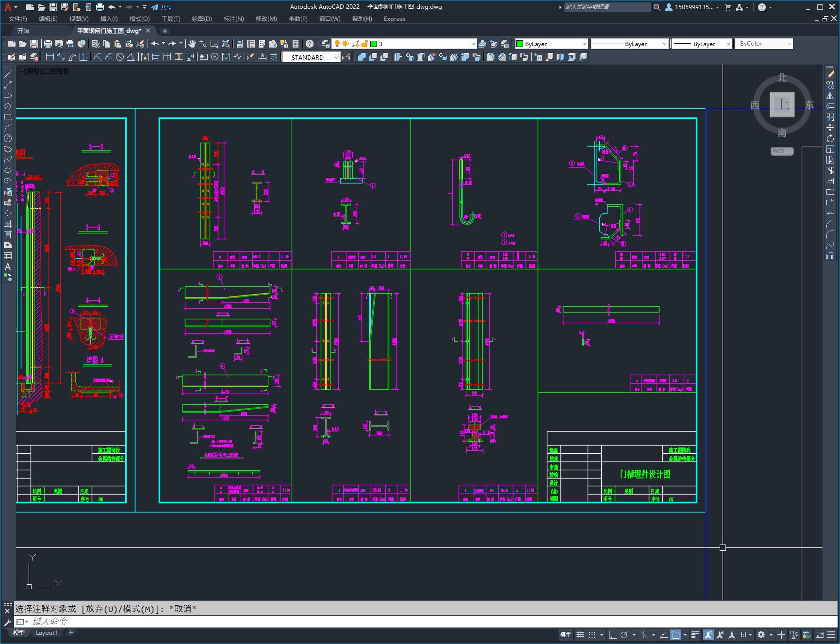Toggle ortho mode in status bar
This screenshot has height=644, width=840.
(612, 634)
